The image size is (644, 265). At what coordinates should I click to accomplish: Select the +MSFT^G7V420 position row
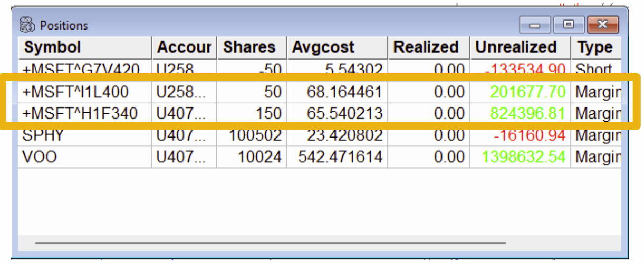coord(319,68)
